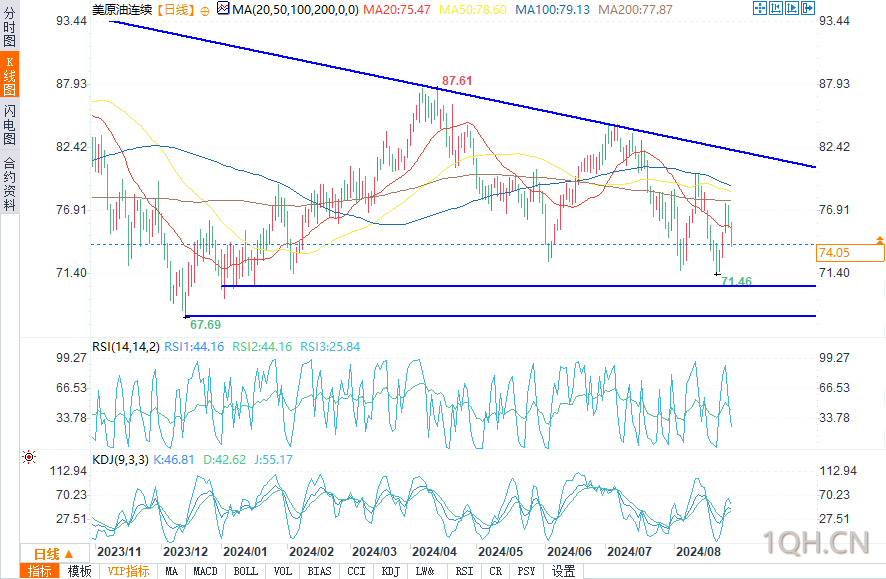Click the 74.05 current price label

850,253
